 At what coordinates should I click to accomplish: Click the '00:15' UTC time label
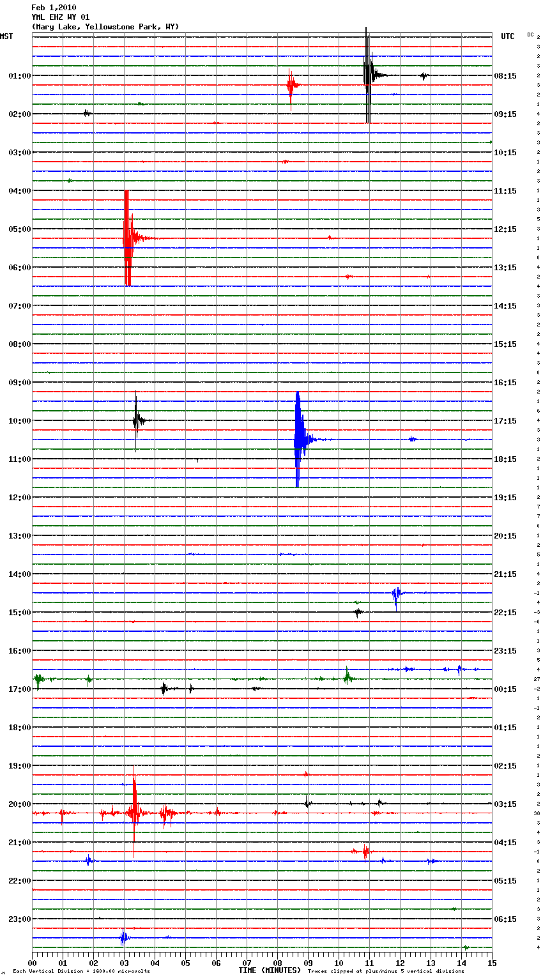click(505, 689)
